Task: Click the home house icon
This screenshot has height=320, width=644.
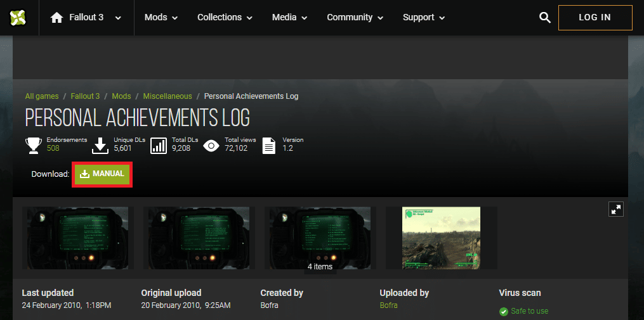Action: click(56, 18)
